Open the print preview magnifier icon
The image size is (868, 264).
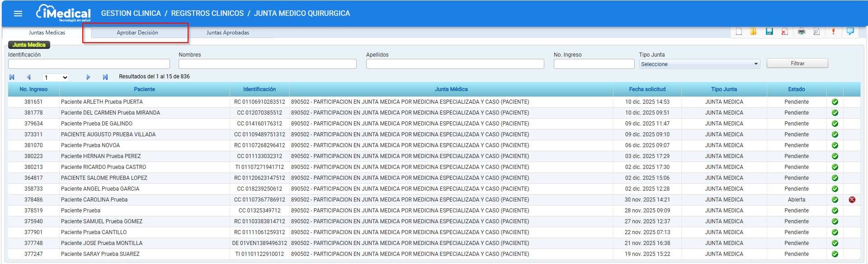coord(816,31)
